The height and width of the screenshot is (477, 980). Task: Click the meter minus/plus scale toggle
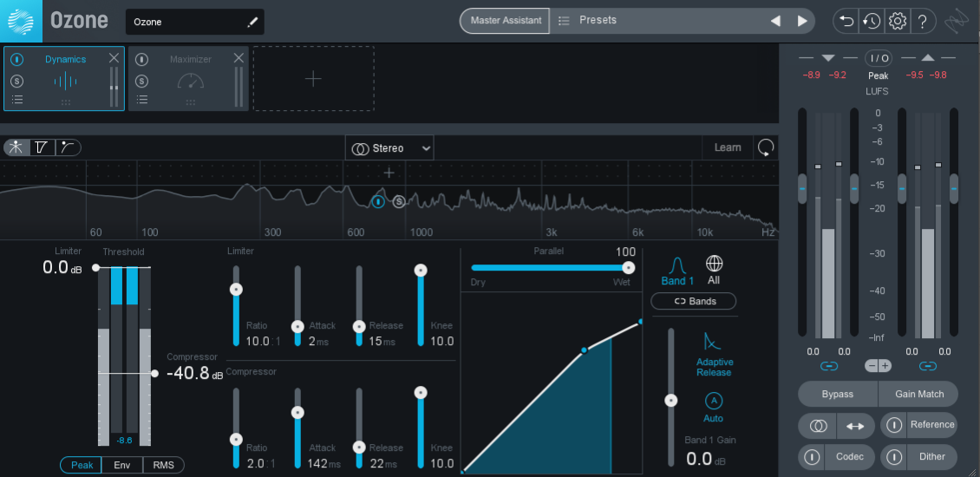click(879, 366)
